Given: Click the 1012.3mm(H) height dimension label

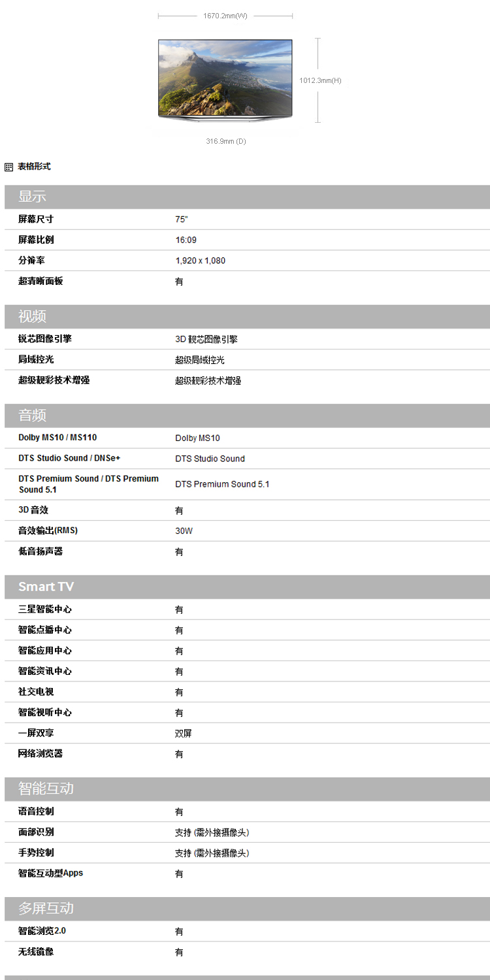Looking at the screenshot, I should pos(320,81).
